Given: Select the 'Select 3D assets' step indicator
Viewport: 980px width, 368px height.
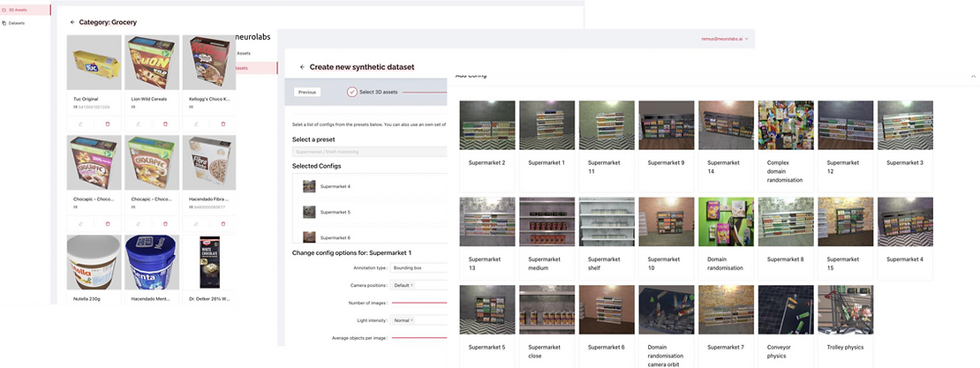Looking at the screenshot, I should click(x=372, y=92).
